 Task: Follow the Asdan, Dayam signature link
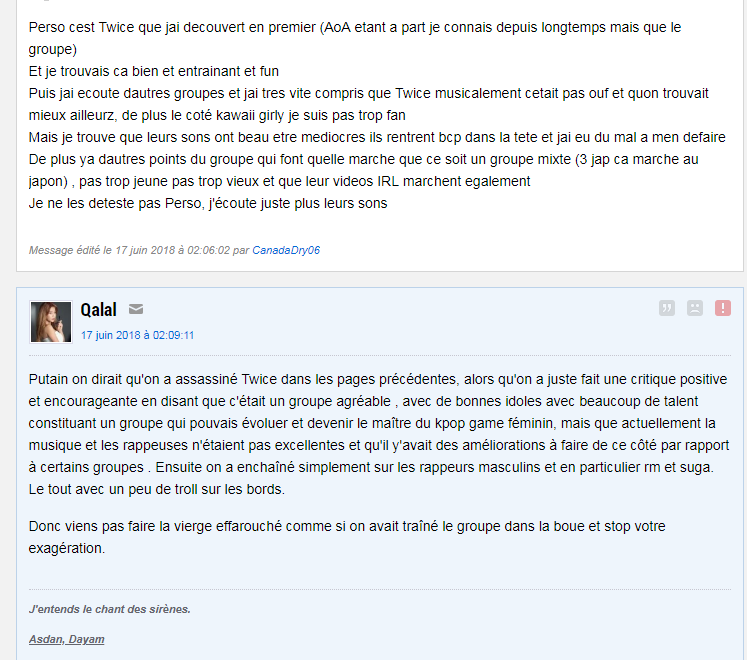[66, 639]
